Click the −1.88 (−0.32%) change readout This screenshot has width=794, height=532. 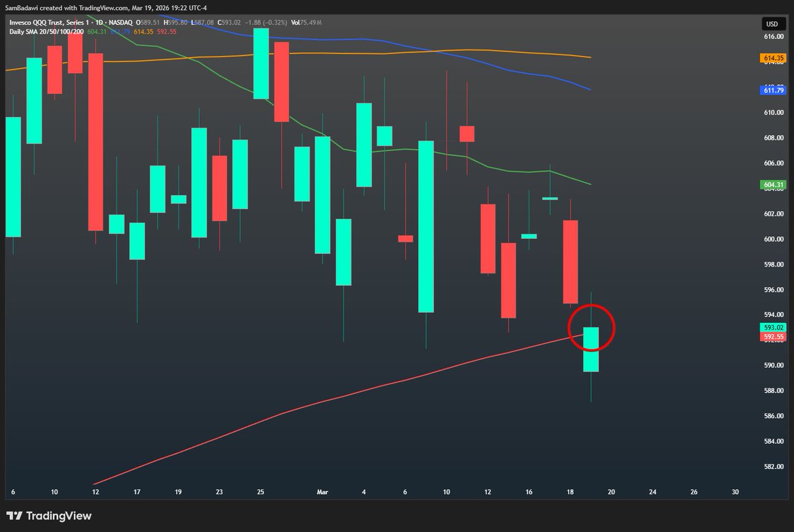(x=265, y=22)
